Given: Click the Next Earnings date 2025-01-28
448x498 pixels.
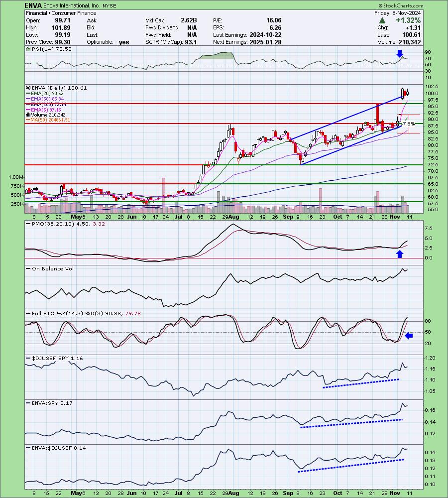Looking at the screenshot, I should click(x=265, y=42).
